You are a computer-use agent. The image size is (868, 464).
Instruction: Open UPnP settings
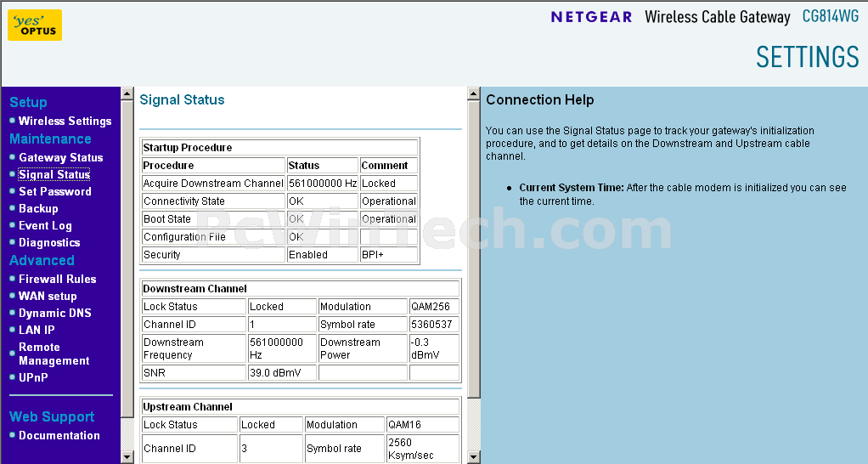pyautogui.click(x=33, y=377)
